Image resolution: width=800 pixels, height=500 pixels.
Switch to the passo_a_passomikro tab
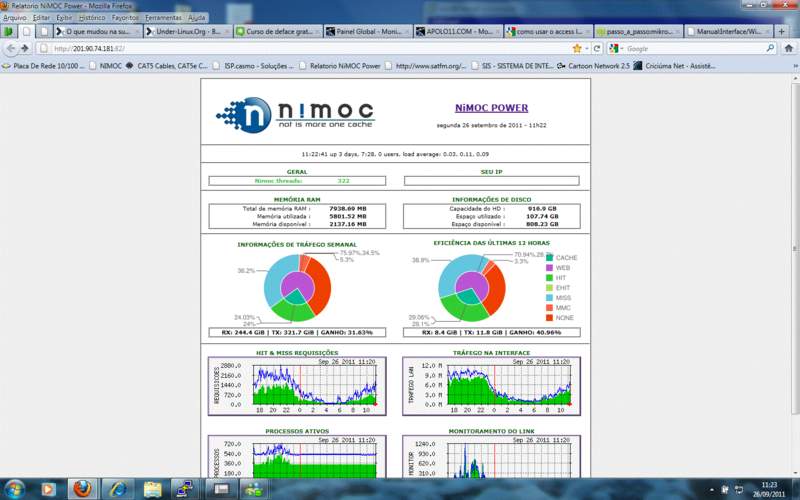click(638, 32)
